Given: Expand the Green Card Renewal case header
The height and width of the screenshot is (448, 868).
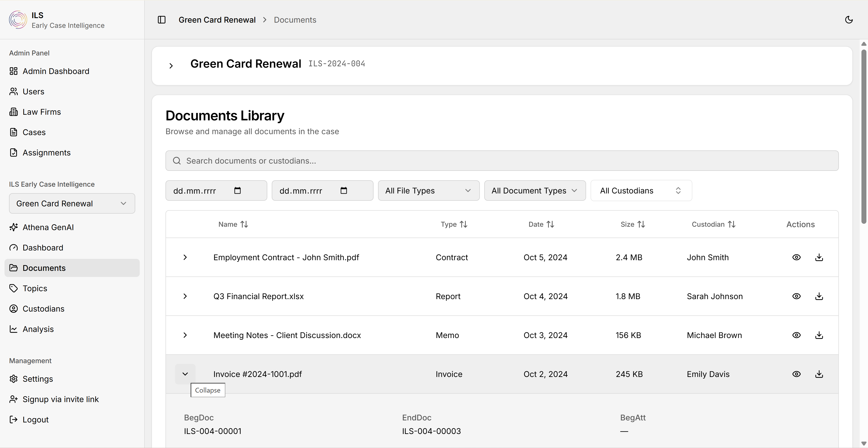Looking at the screenshot, I should click(x=171, y=66).
